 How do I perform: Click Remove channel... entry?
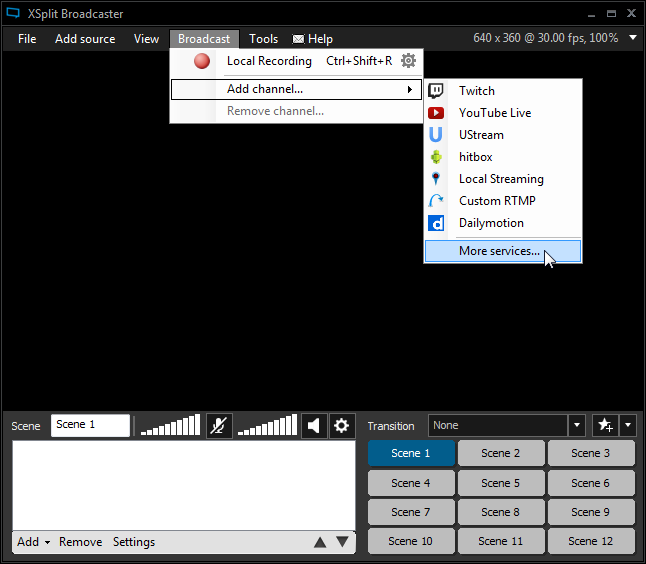click(x=296, y=111)
